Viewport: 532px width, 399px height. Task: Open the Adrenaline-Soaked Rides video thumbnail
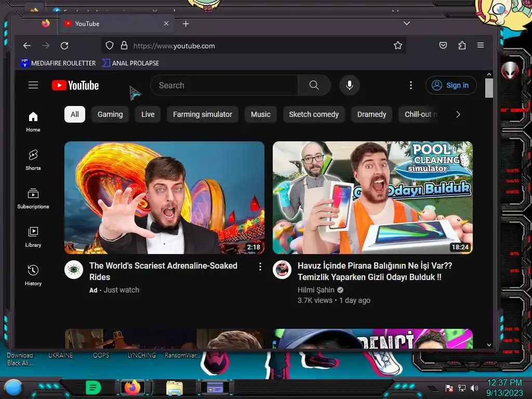point(164,197)
